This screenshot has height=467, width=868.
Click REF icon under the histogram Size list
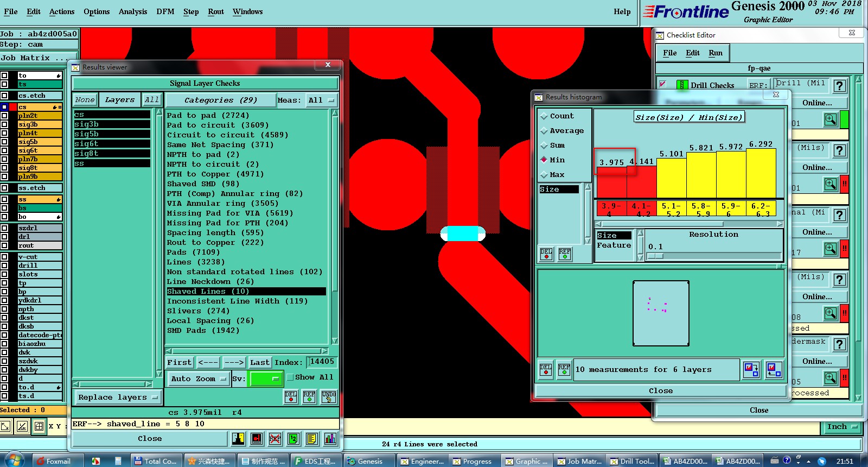click(565, 254)
